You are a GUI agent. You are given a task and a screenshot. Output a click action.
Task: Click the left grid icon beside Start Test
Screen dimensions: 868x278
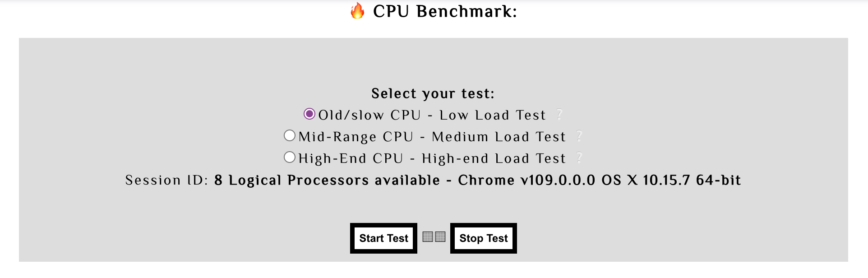[427, 237]
